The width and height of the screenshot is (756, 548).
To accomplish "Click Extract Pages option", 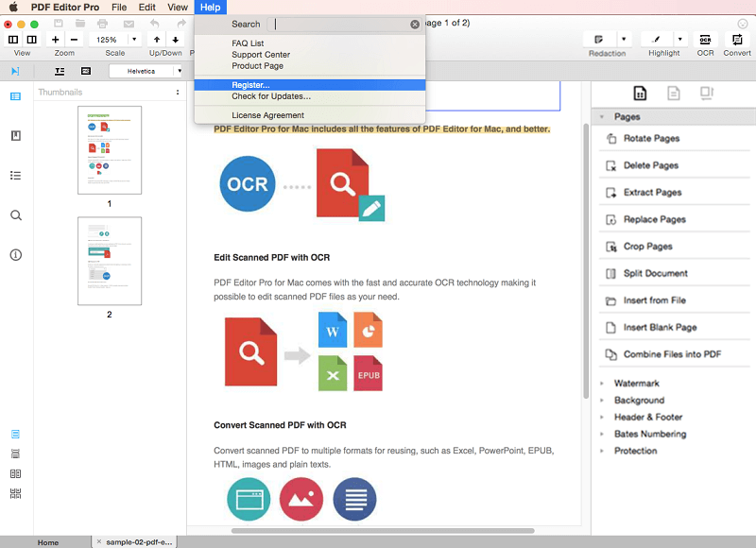I will [x=674, y=193].
